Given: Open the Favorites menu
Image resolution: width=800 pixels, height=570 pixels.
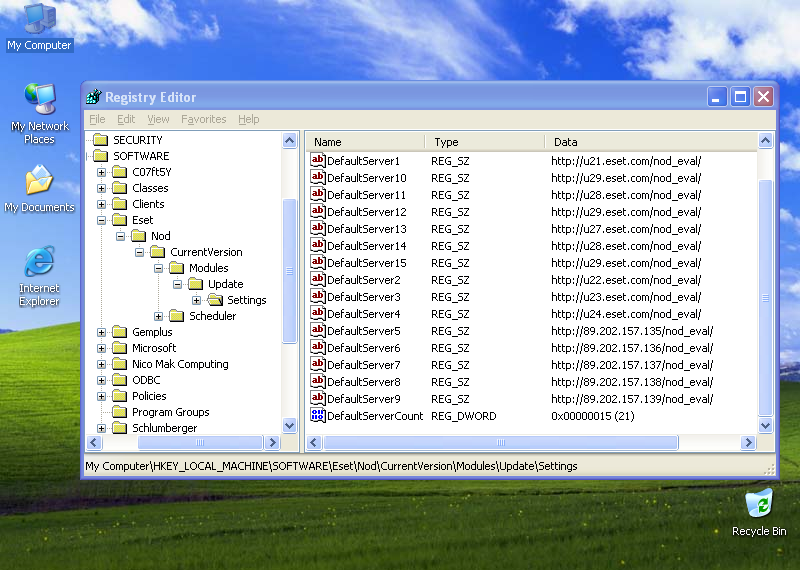Looking at the screenshot, I should click(x=204, y=119).
